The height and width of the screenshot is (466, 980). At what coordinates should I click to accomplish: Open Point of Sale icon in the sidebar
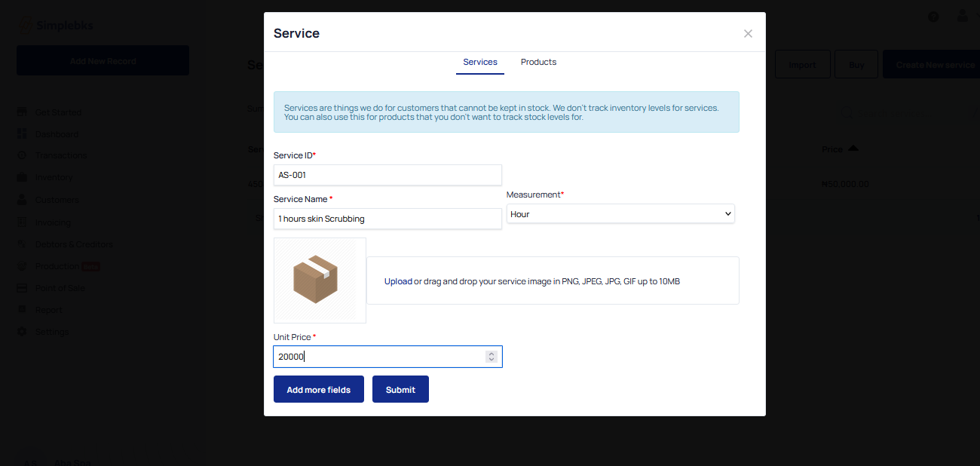pyautogui.click(x=22, y=288)
